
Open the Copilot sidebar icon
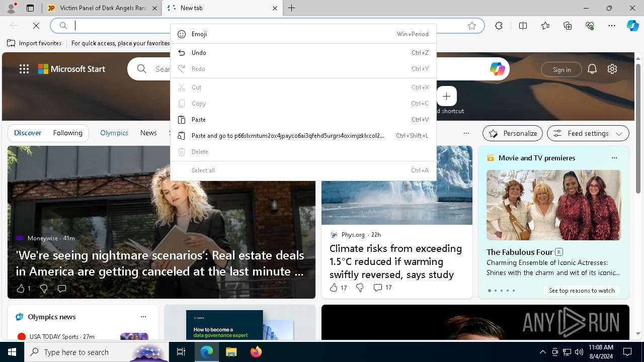tap(633, 26)
